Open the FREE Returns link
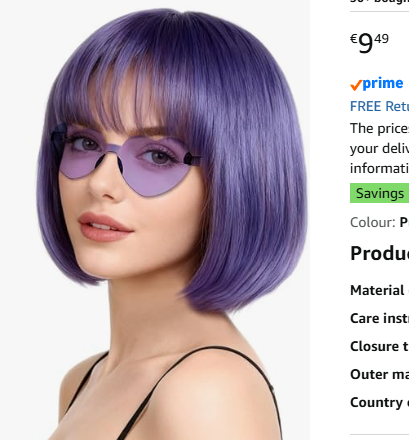 pyautogui.click(x=379, y=106)
